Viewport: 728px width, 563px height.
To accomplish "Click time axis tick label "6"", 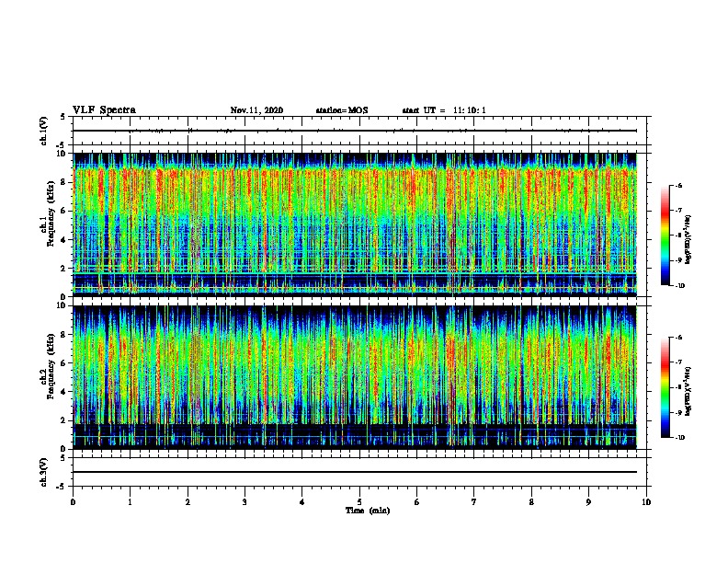I will pyautogui.click(x=417, y=502).
